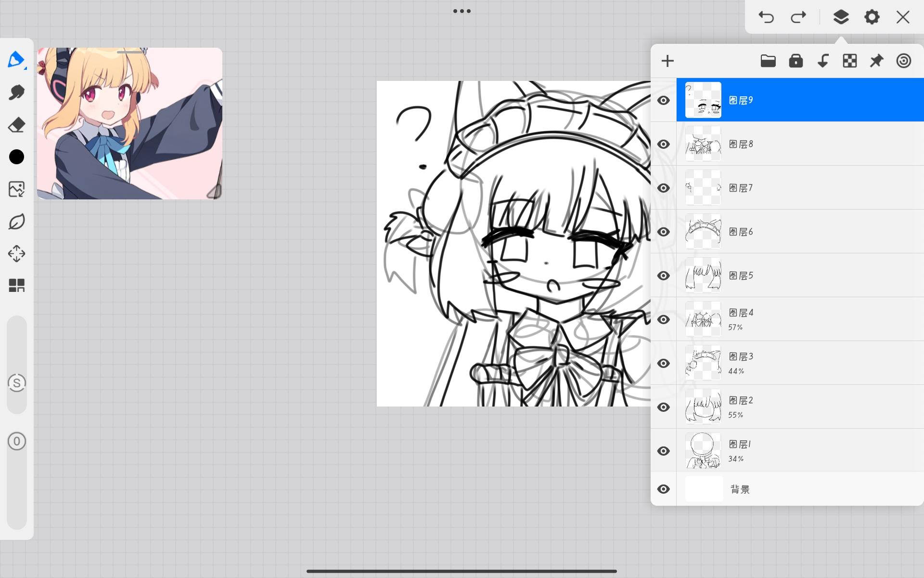Screen dimensions: 924x578
Task: Select the pen brush tool
Action: pyautogui.click(x=16, y=60)
